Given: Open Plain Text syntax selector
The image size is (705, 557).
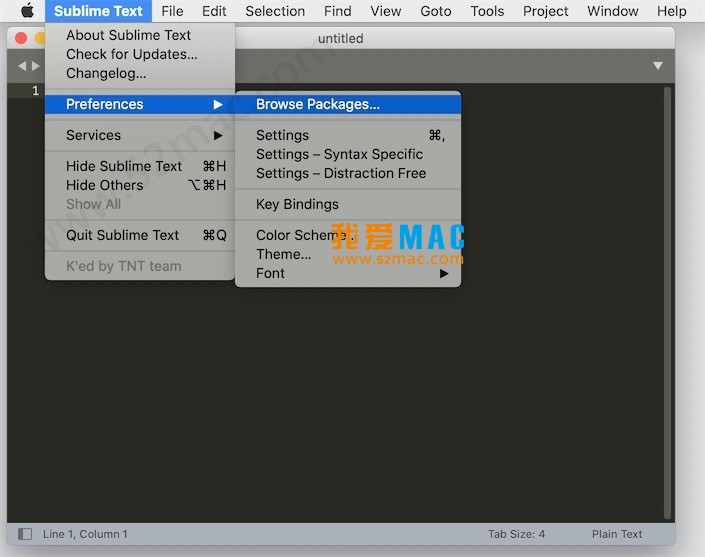Looking at the screenshot, I should point(617,534).
